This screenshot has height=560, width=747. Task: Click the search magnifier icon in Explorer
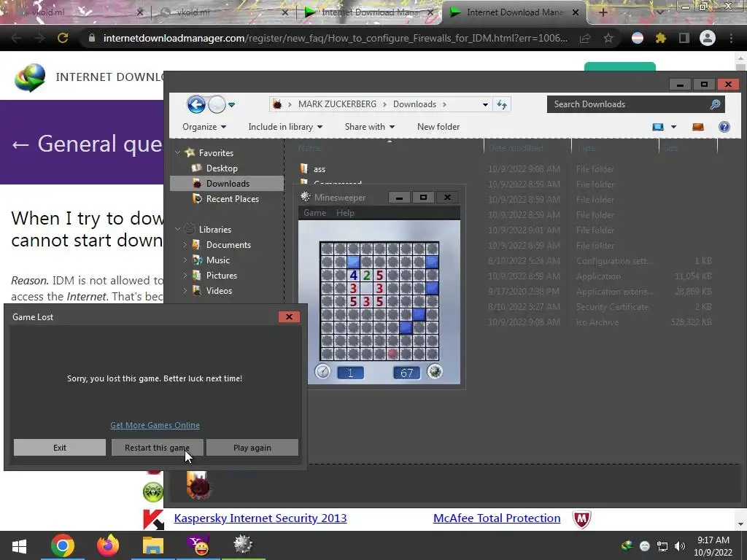tap(715, 104)
